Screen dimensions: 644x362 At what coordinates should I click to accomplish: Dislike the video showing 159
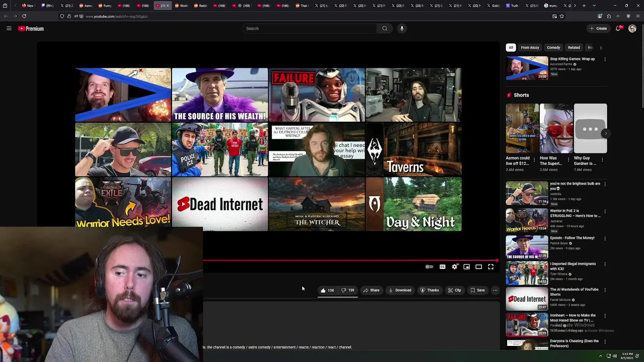(348, 290)
